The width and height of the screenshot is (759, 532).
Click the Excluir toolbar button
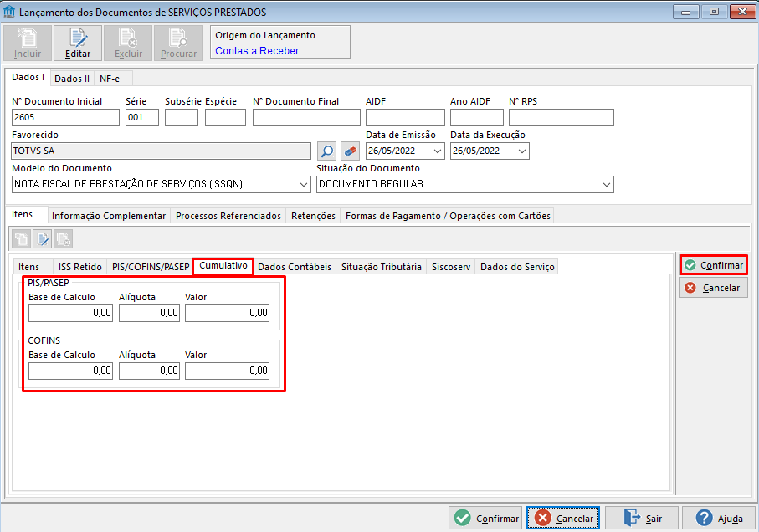[128, 43]
